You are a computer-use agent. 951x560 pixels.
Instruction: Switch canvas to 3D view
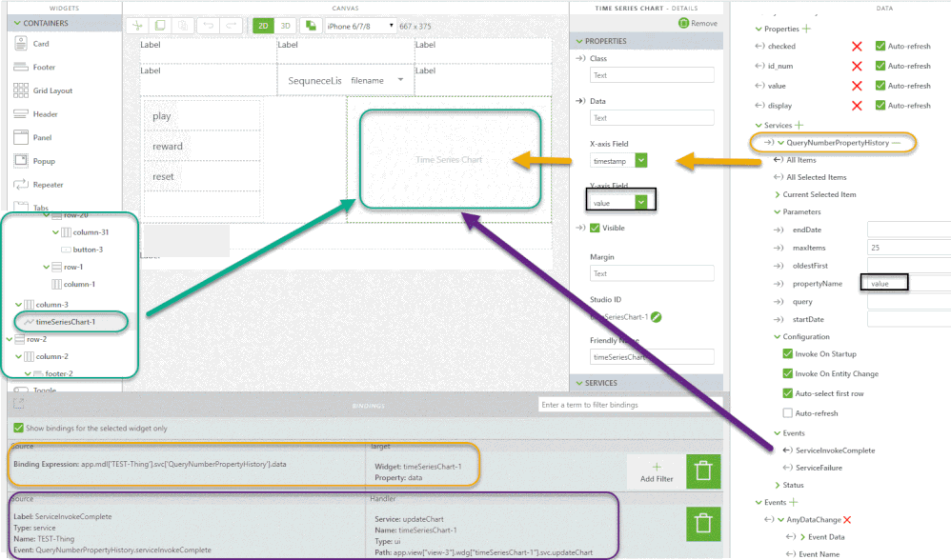pyautogui.click(x=285, y=26)
